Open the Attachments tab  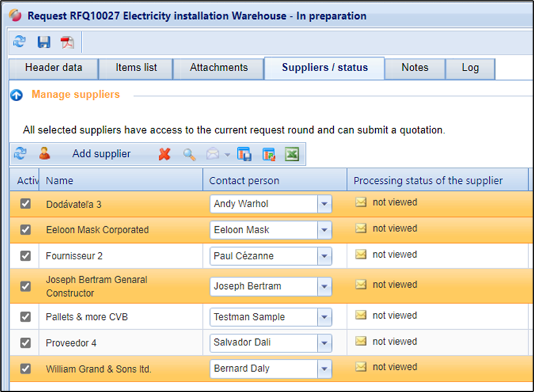tap(218, 68)
